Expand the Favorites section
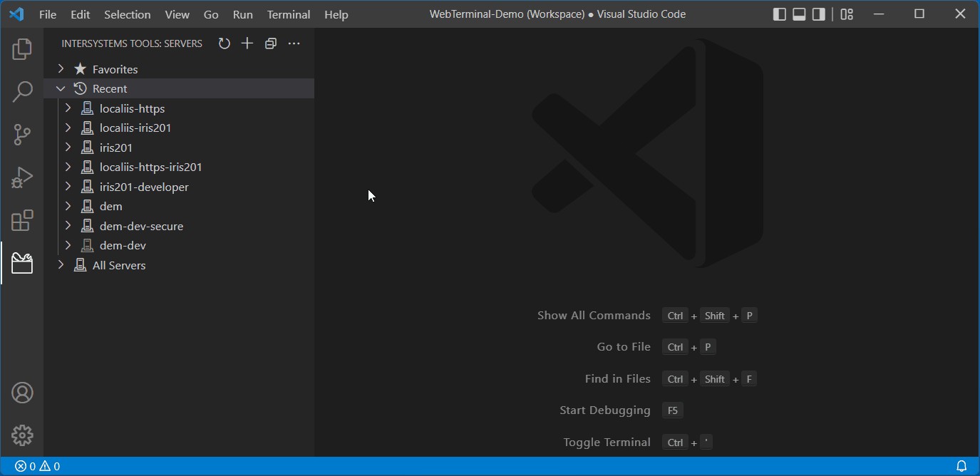 point(61,69)
